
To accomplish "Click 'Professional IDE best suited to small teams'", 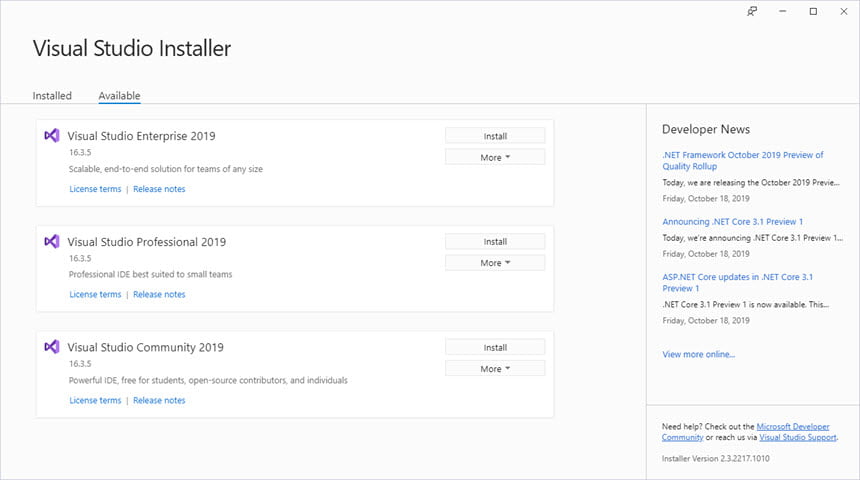I will pyautogui.click(x=150, y=274).
